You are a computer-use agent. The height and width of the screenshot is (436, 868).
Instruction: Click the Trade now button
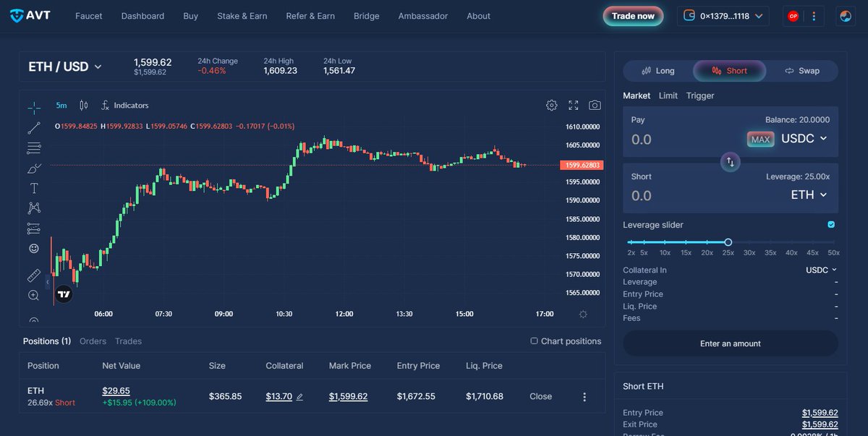(633, 16)
